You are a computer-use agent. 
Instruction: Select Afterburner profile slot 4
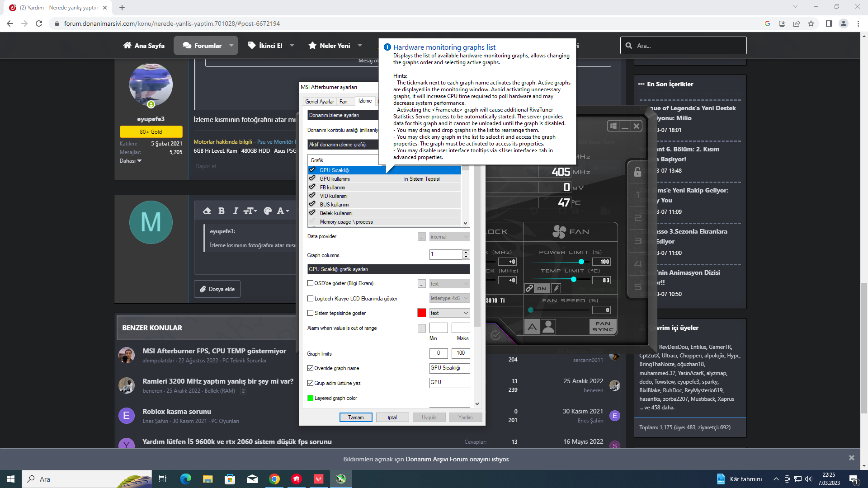[638, 264]
